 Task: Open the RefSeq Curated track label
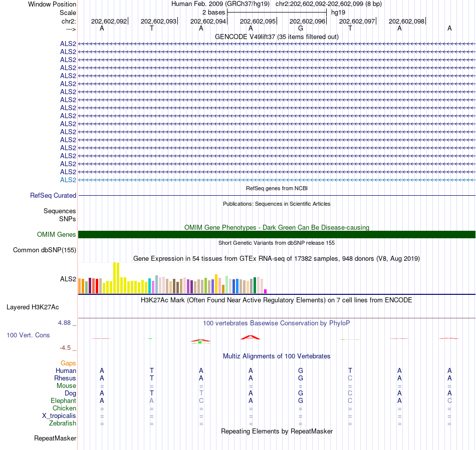[x=53, y=195]
